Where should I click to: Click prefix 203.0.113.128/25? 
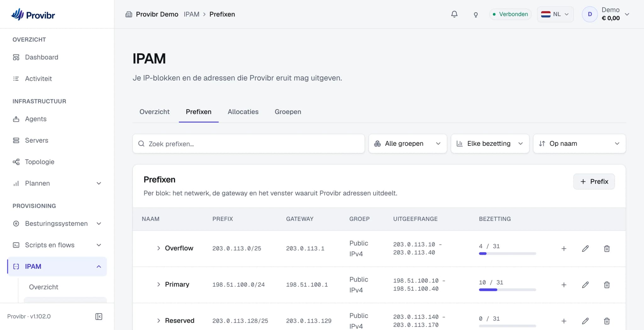(x=240, y=321)
